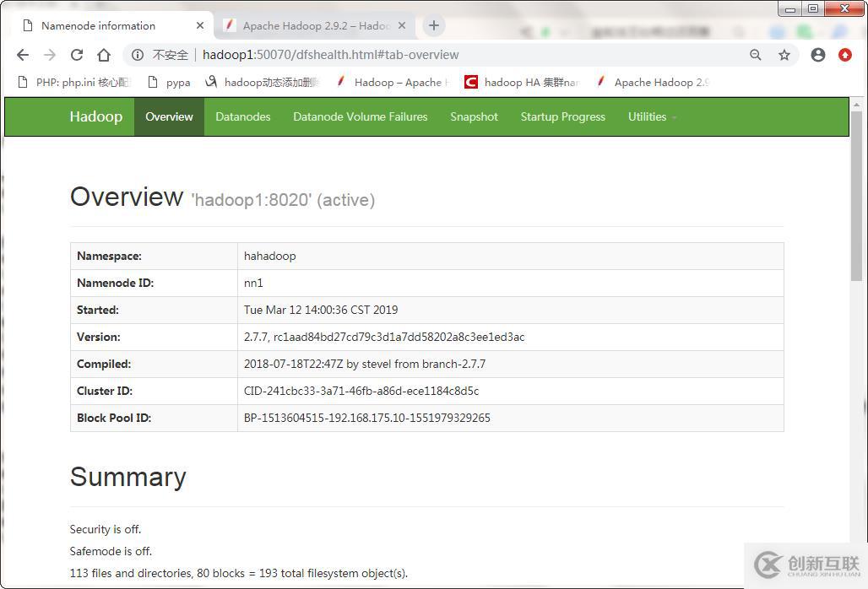Bookmark this page with star icon
Screen dimensions: 868x589
click(x=784, y=55)
